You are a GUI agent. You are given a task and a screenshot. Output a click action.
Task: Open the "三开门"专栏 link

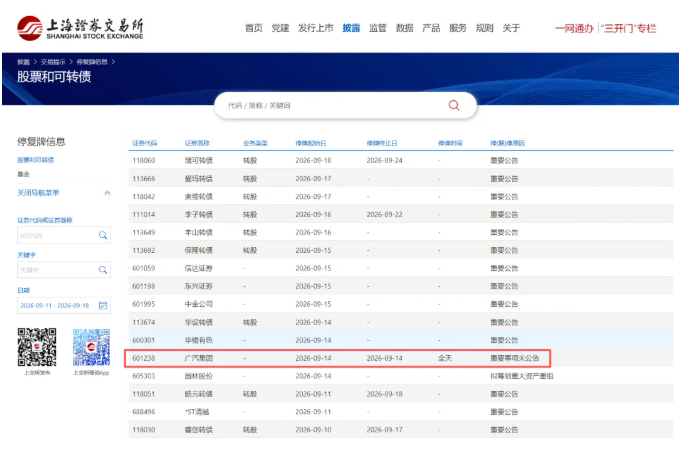(x=628, y=29)
